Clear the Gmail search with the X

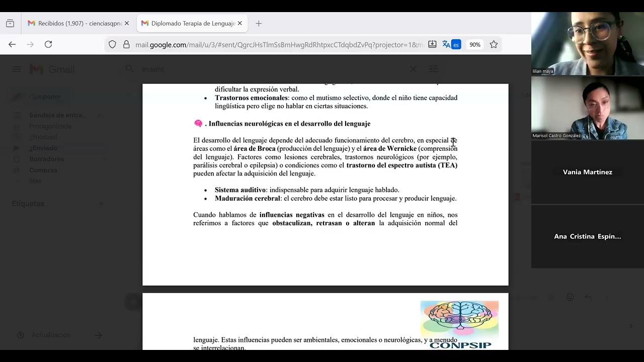pyautogui.click(x=413, y=69)
